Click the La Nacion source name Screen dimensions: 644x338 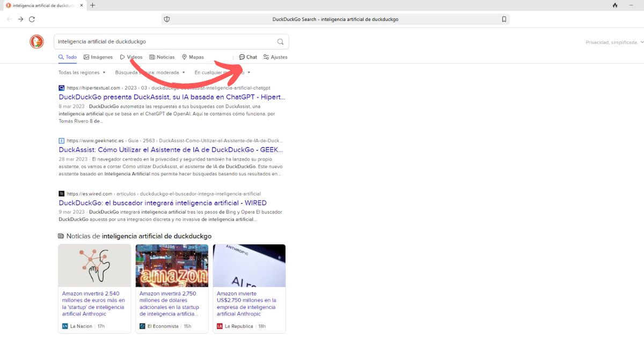click(81, 326)
